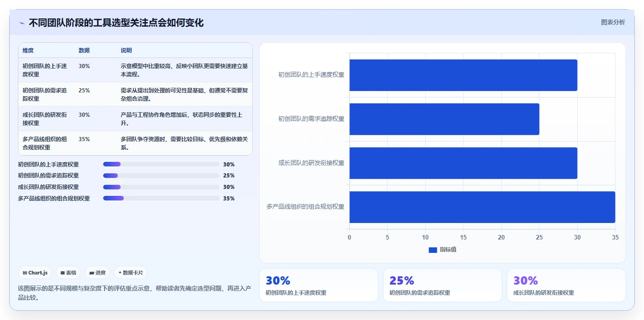
Task: Select the 进度 chip
Action: (97, 273)
